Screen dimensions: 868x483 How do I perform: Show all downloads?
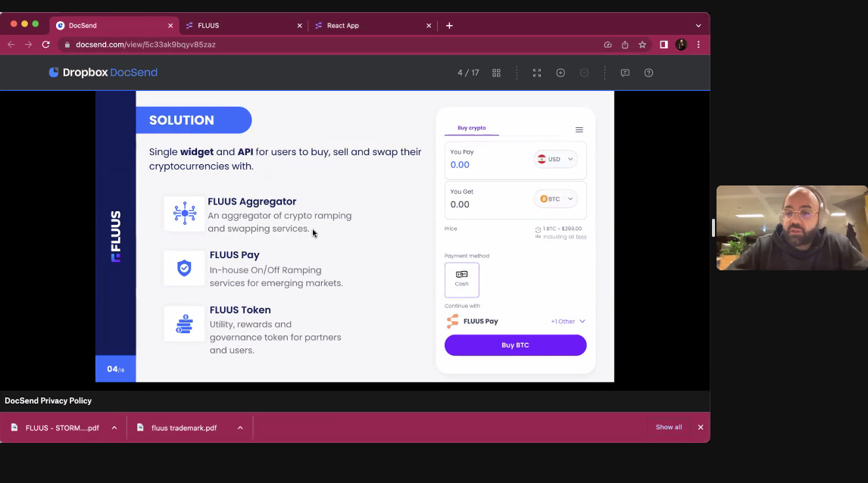[669, 427]
